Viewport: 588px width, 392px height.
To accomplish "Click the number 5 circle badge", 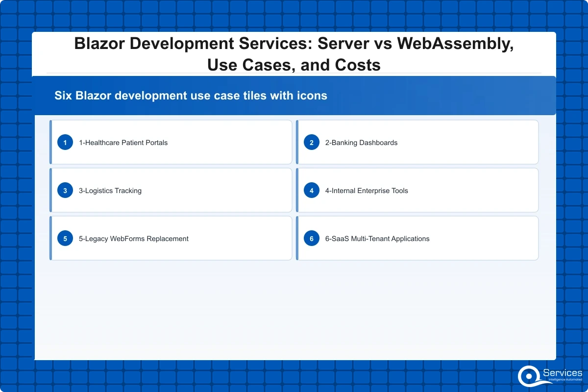I will (x=65, y=239).
